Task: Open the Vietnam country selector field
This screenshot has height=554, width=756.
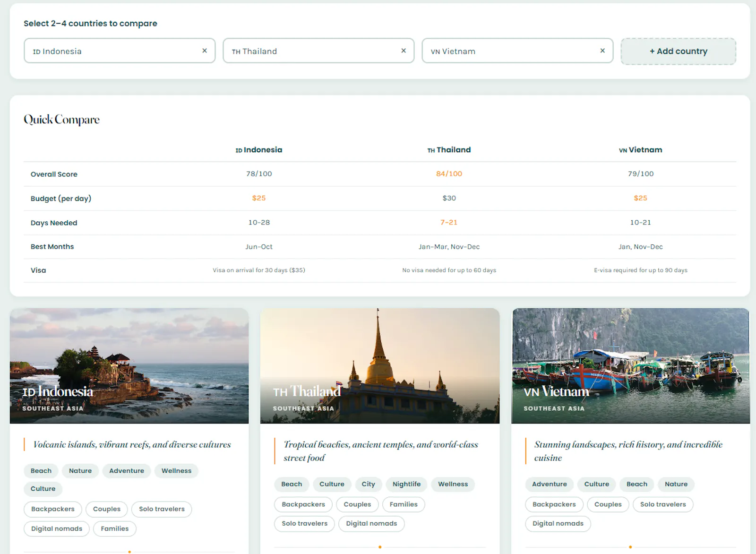Action: (x=517, y=51)
